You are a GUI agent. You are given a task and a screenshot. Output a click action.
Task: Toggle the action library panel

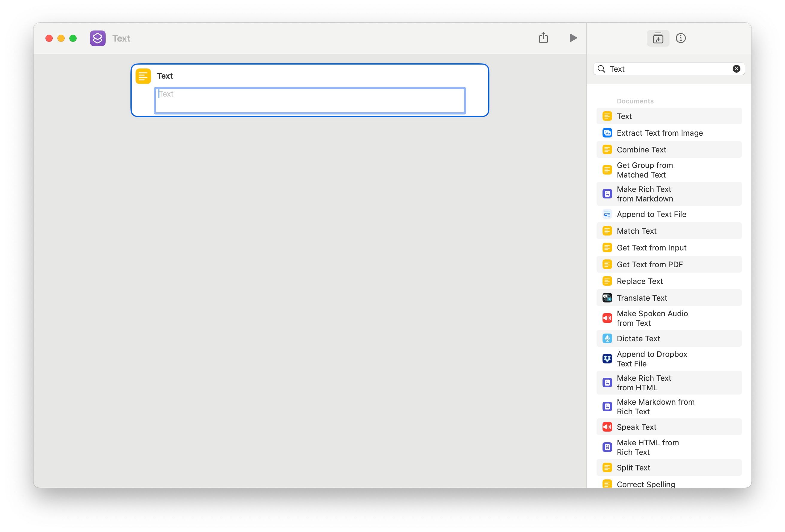pyautogui.click(x=658, y=38)
